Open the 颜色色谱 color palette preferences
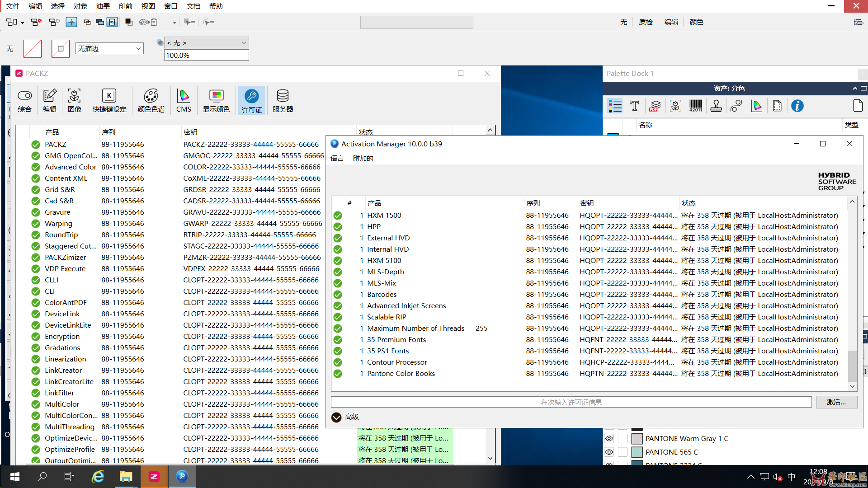The height and width of the screenshot is (488, 868). (151, 100)
